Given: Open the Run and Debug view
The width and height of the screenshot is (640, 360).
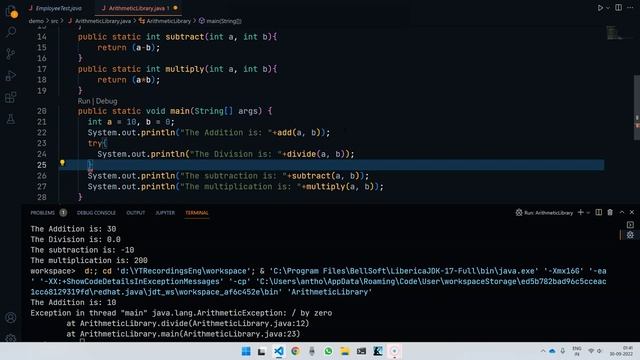Looking at the screenshot, I should [11, 76].
